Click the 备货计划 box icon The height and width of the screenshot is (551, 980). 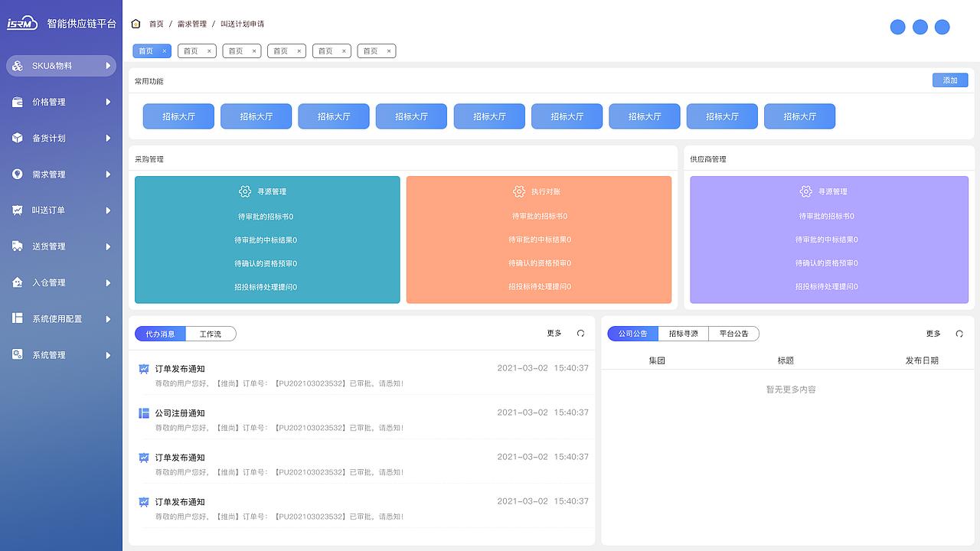[x=17, y=138]
